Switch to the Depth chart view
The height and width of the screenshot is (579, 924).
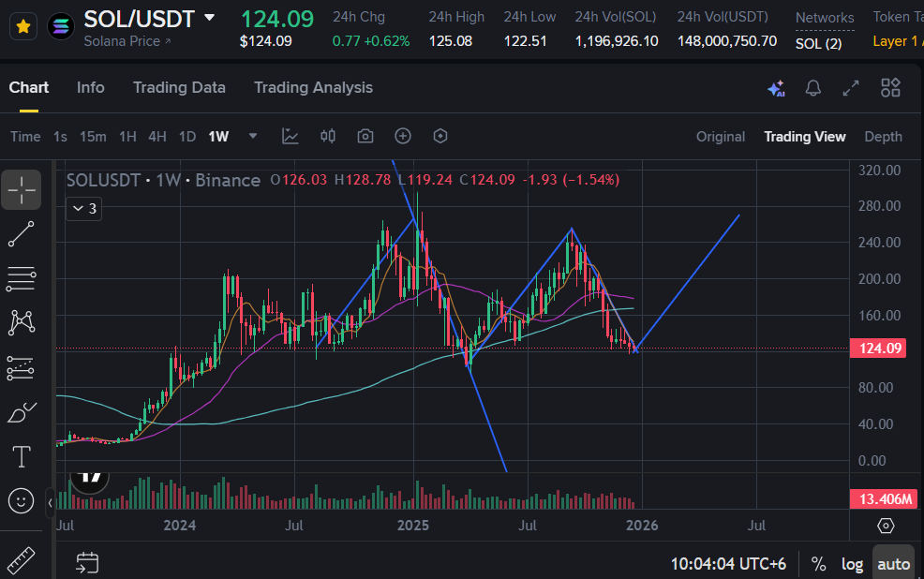[883, 137]
